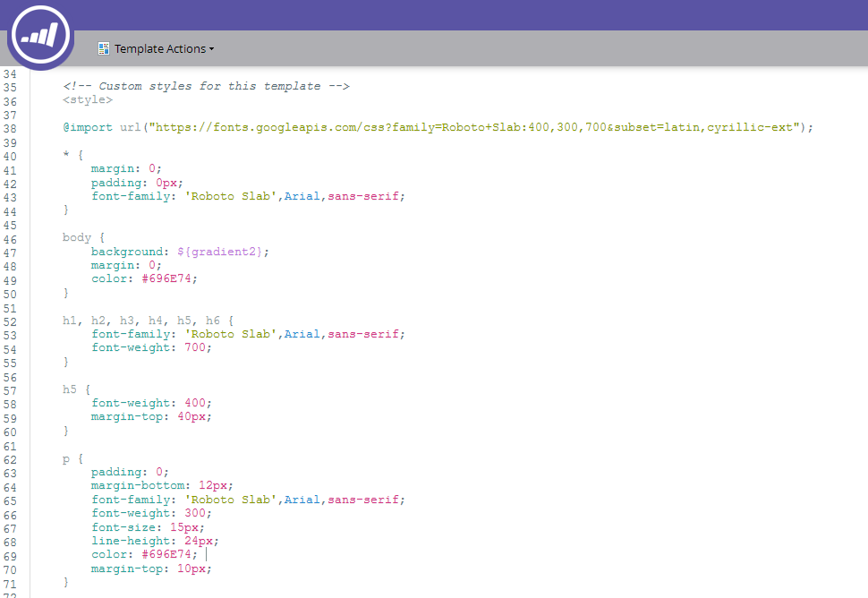The image size is (868, 598).
Task: Click inside the Google Fonts import URL
Action: [x=474, y=128]
